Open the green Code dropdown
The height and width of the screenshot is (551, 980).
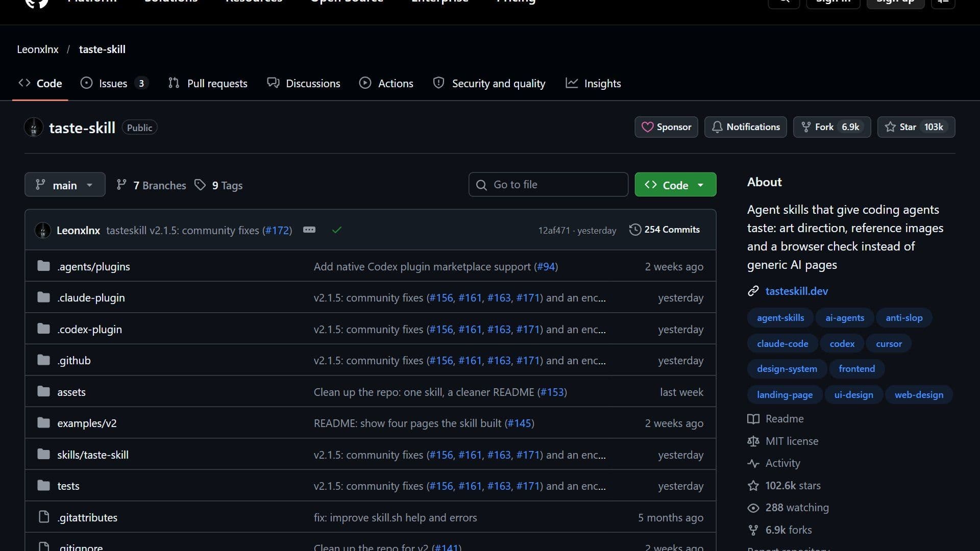675,185
